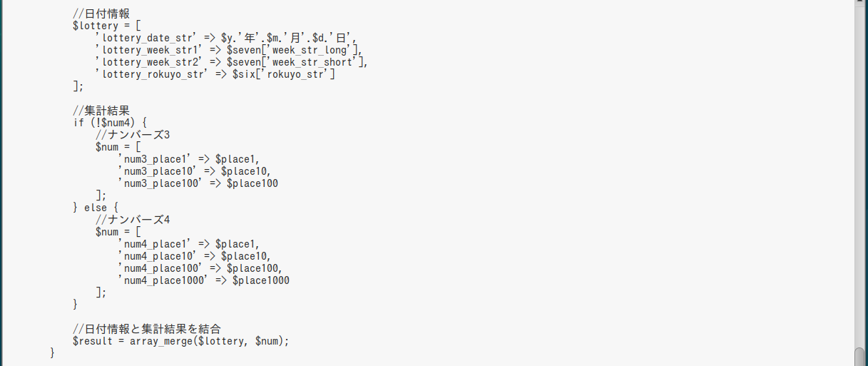Click the 'week_str_long' index string

(x=314, y=50)
